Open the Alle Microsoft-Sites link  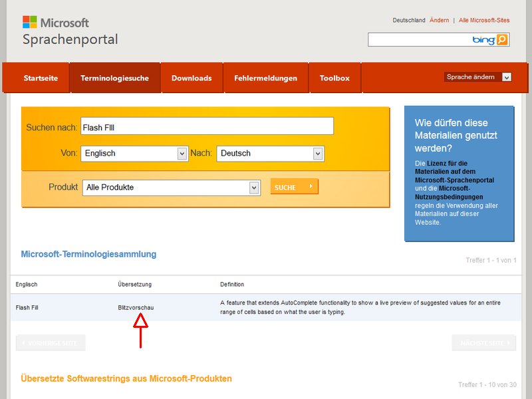pos(484,21)
